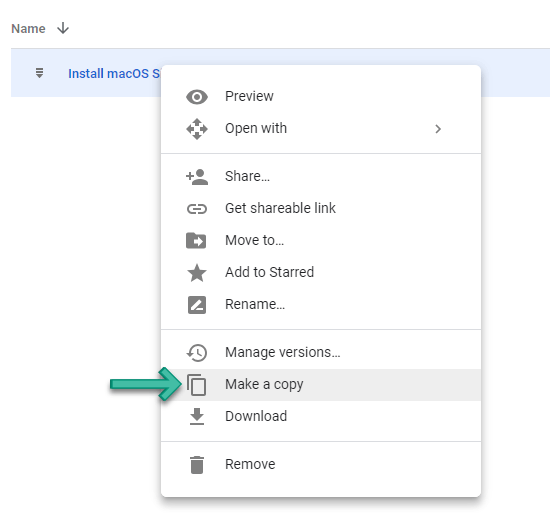Click the Name column header
This screenshot has height=518, width=550.
pyautogui.click(x=28, y=28)
